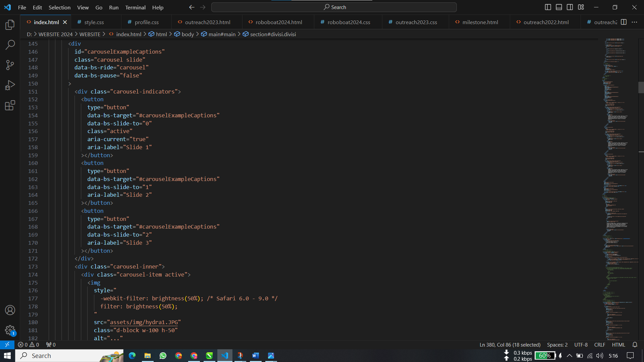The width and height of the screenshot is (644, 362).
Task: Click the minimap scrollbar slider
Action: (x=641, y=87)
